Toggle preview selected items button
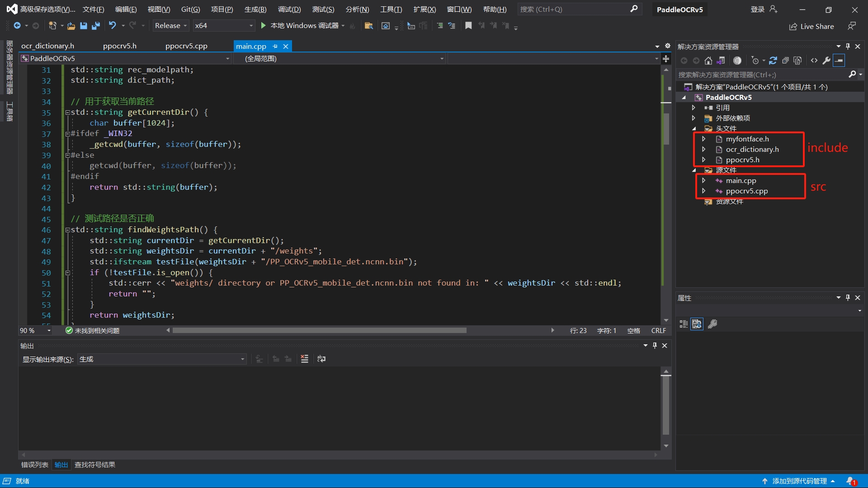868x488 pixels. pos(839,61)
